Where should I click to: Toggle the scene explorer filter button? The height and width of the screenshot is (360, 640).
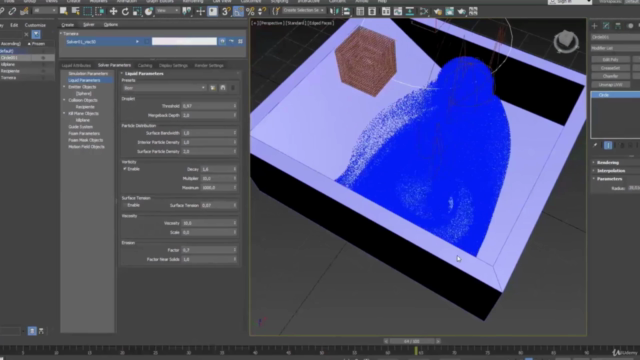(36, 34)
